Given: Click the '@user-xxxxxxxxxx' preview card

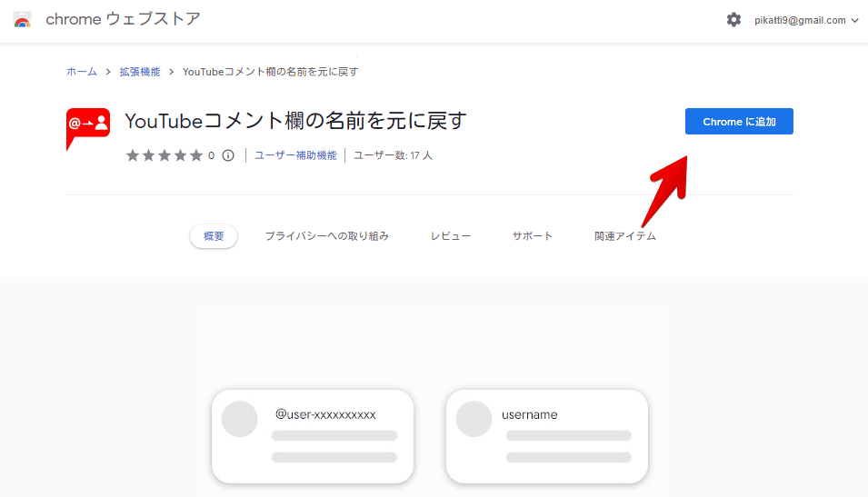Looking at the screenshot, I should pos(313,436).
